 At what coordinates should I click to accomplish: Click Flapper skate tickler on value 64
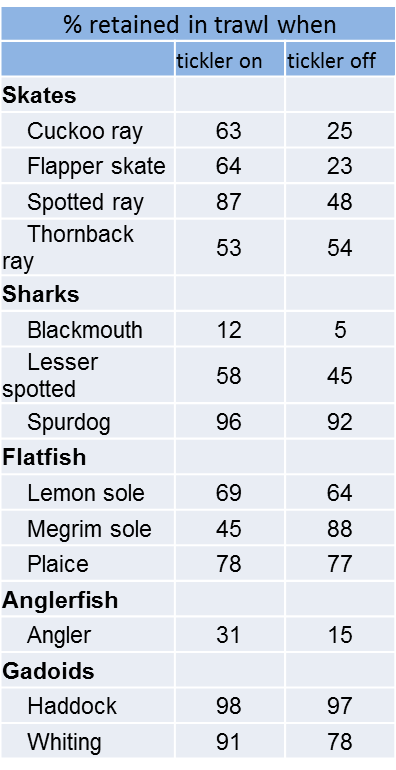[x=228, y=166]
